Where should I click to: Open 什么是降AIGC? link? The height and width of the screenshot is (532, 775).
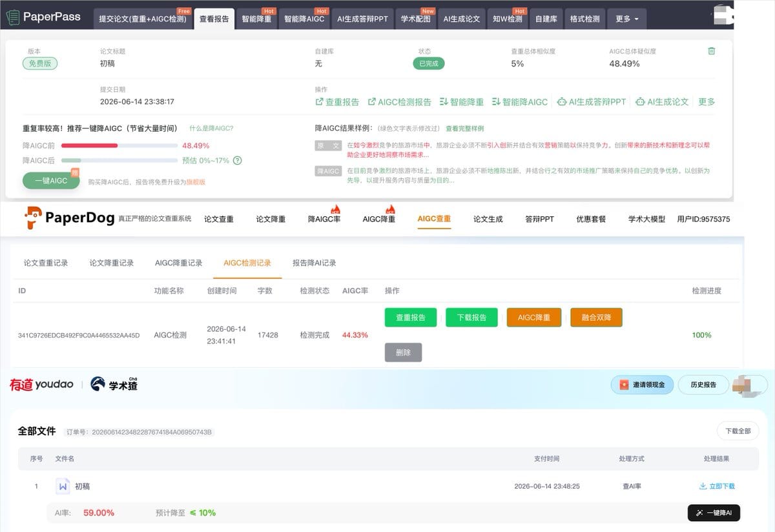(x=211, y=128)
